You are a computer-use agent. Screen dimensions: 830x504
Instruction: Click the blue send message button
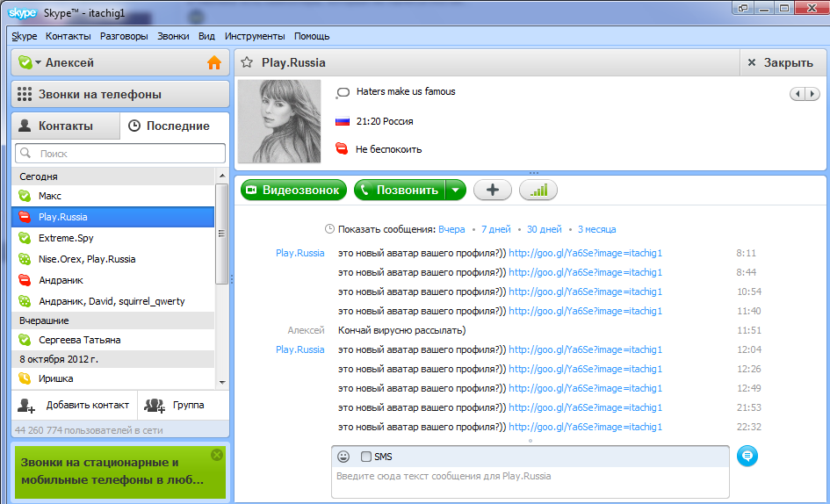point(747,456)
